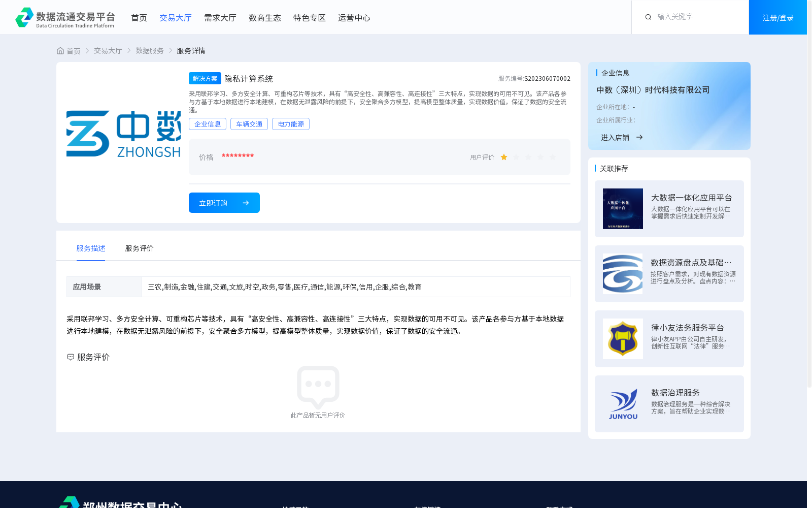Screen dimensions: 812x508
Task: Click the search magnifier icon
Action: coord(648,17)
